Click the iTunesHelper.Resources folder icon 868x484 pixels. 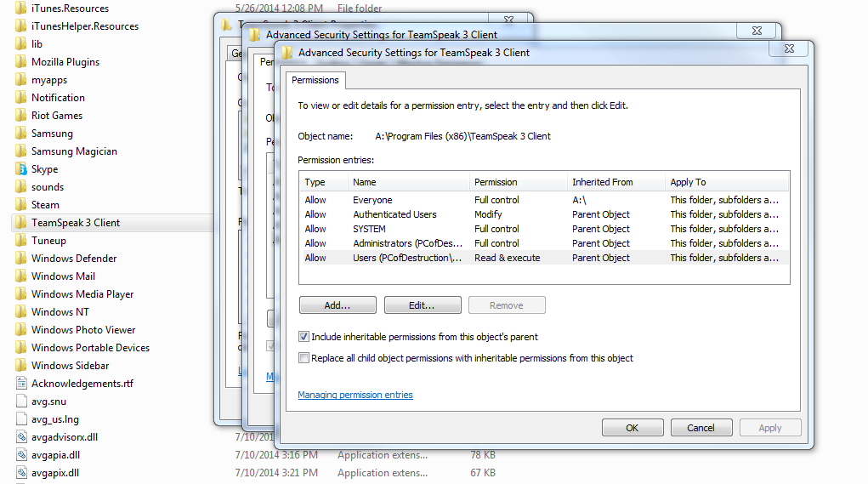coord(21,26)
